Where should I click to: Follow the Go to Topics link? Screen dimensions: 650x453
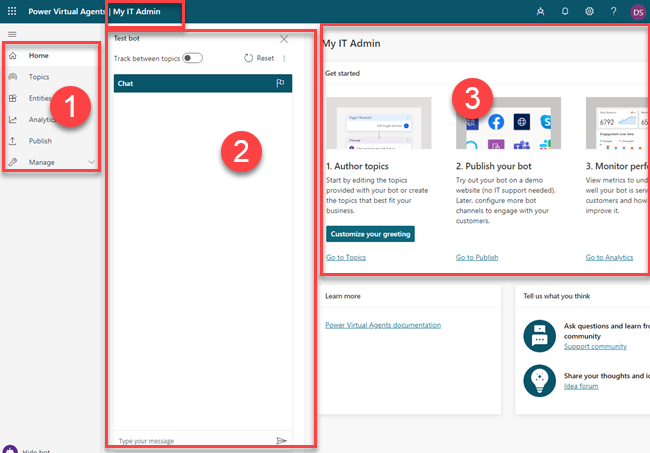point(346,257)
